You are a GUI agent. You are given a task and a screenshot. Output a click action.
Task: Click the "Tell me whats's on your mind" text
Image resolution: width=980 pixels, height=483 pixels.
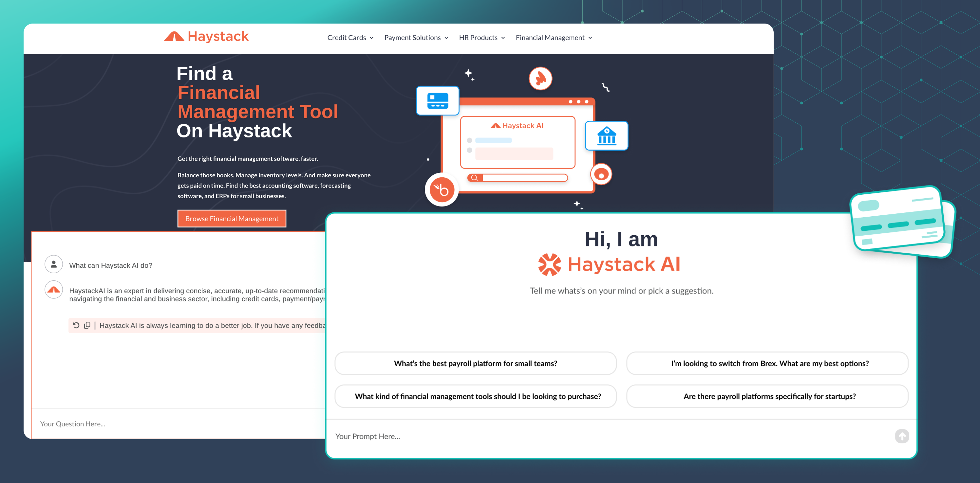622,291
